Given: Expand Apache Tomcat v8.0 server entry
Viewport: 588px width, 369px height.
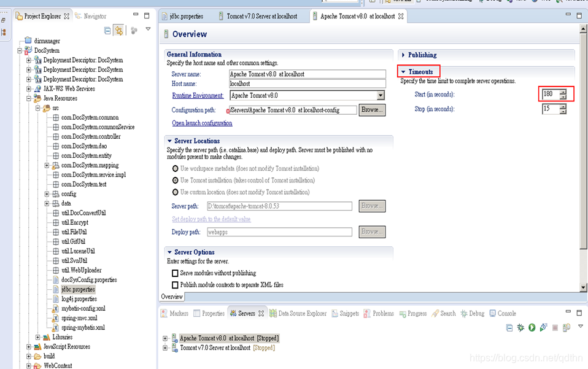Looking at the screenshot, I should 165,338.
